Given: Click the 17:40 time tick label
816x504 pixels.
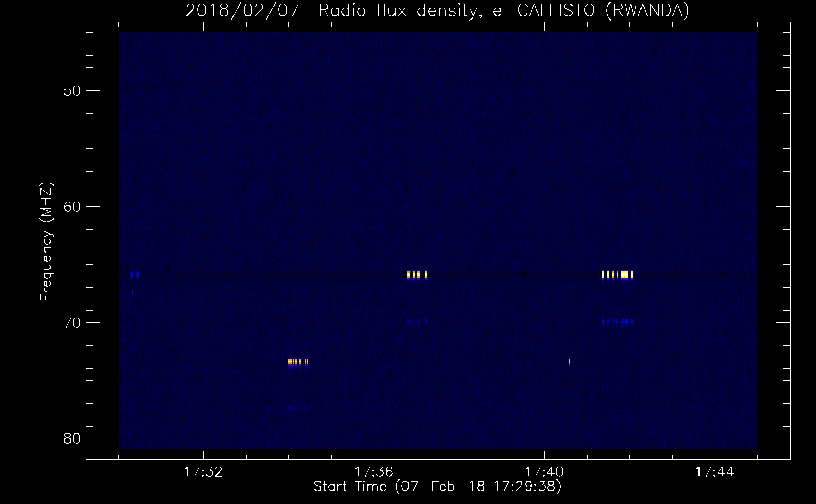Looking at the screenshot, I should point(544,472).
